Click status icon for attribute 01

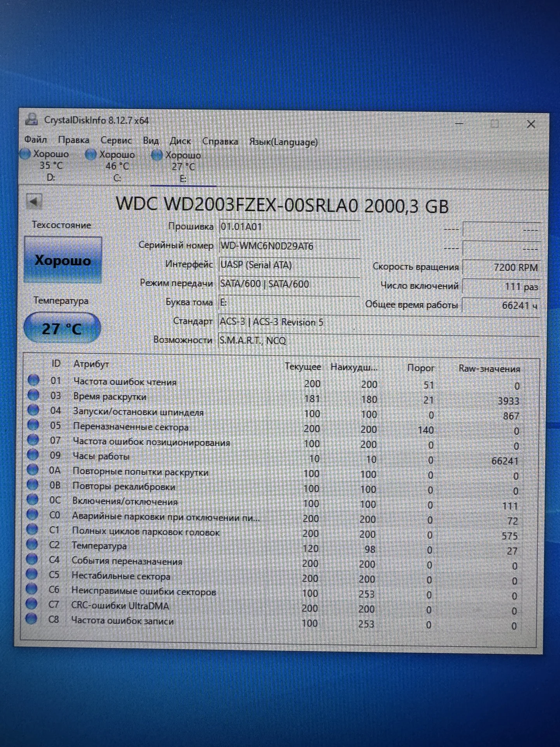33,380
